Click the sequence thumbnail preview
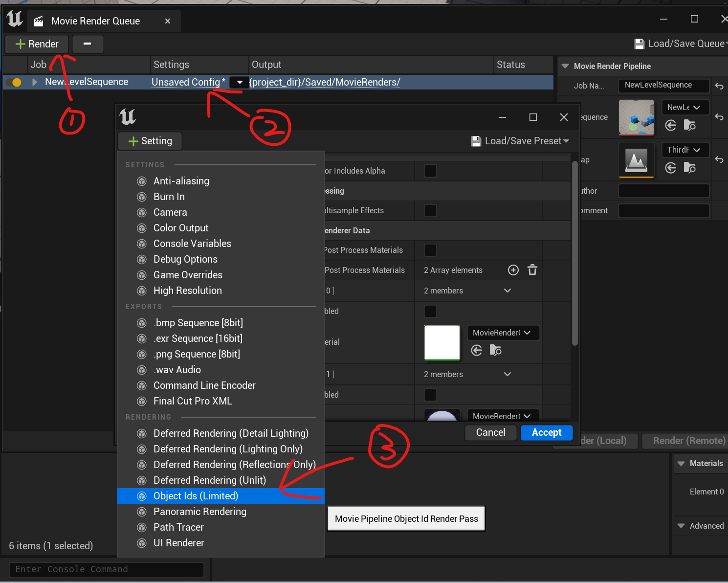Image resolution: width=728 pixels, height=583 pixels. (x=636, y=117)
